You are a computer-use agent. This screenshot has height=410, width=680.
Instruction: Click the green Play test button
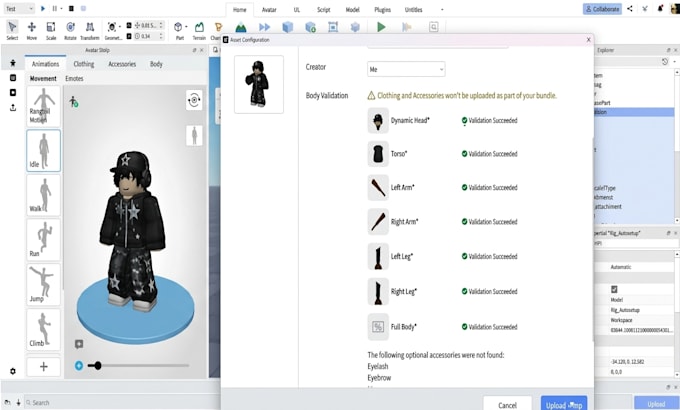pyautogui.click(x=381, y=27)
